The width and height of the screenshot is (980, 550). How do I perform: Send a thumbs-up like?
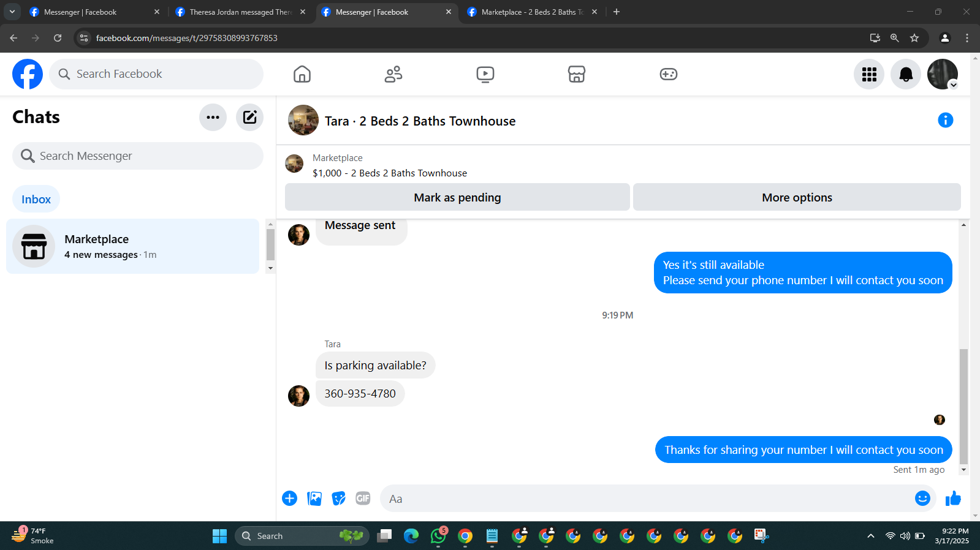(953, 499)
